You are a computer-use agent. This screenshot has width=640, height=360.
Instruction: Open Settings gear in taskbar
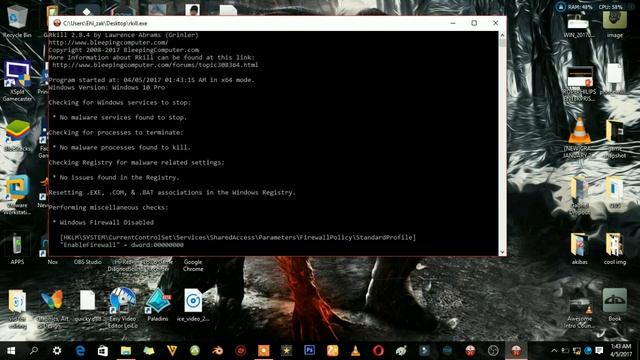coord(57,351)
